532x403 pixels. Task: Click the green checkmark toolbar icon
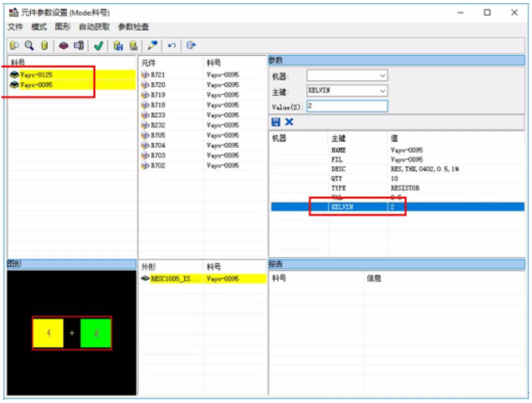coord(98,45)
